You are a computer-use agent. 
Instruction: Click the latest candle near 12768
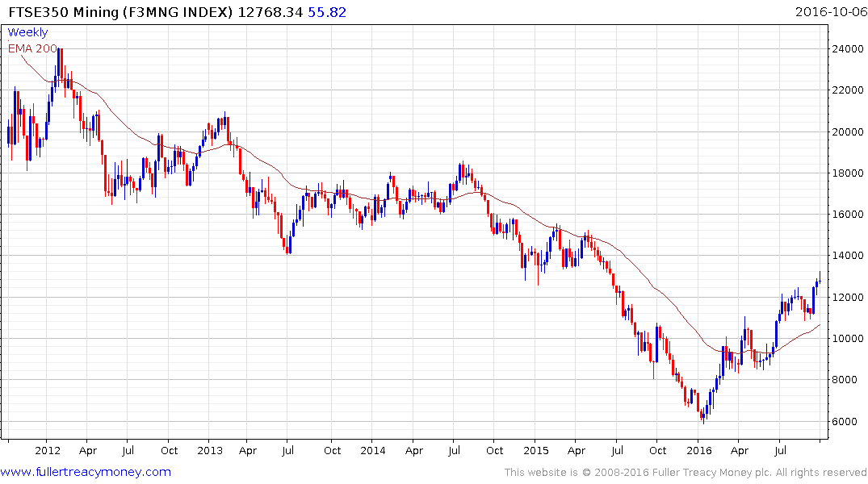tap(820, 279)
